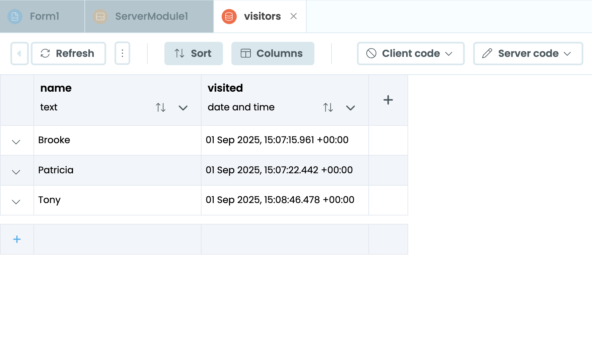This screenshot has height=364, width=592.
Task: Click the back arrow in toolbar
Action: 19,54
